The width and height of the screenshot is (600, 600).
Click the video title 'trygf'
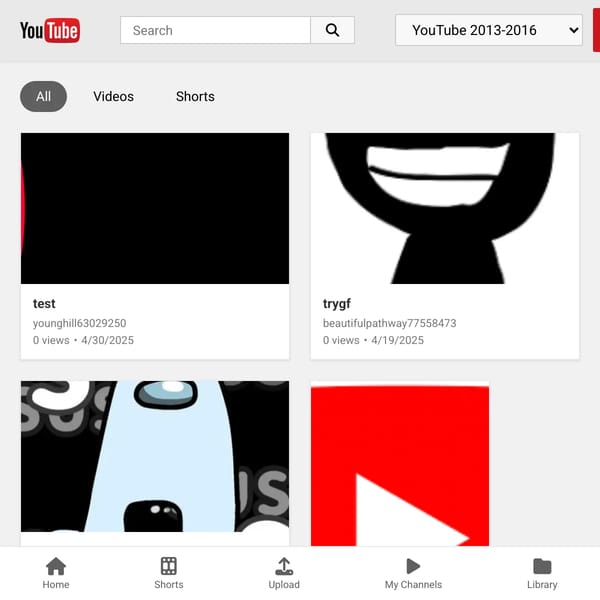337,303
